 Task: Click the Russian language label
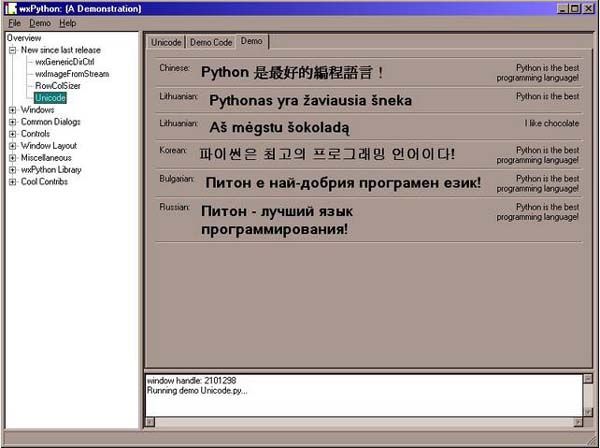coord(174,207)
